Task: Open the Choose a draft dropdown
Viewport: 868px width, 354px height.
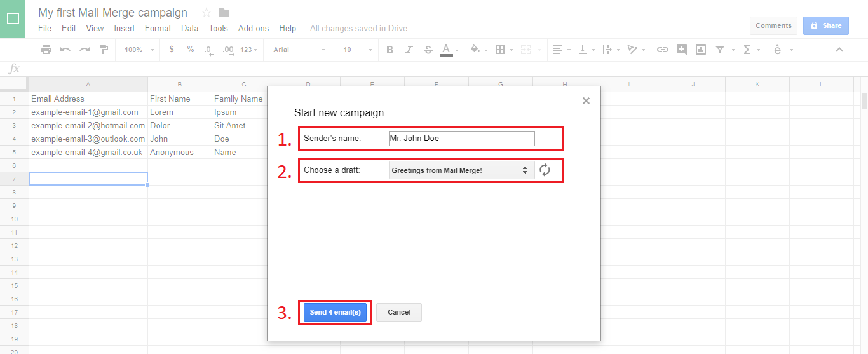Action: click(461, 170)
